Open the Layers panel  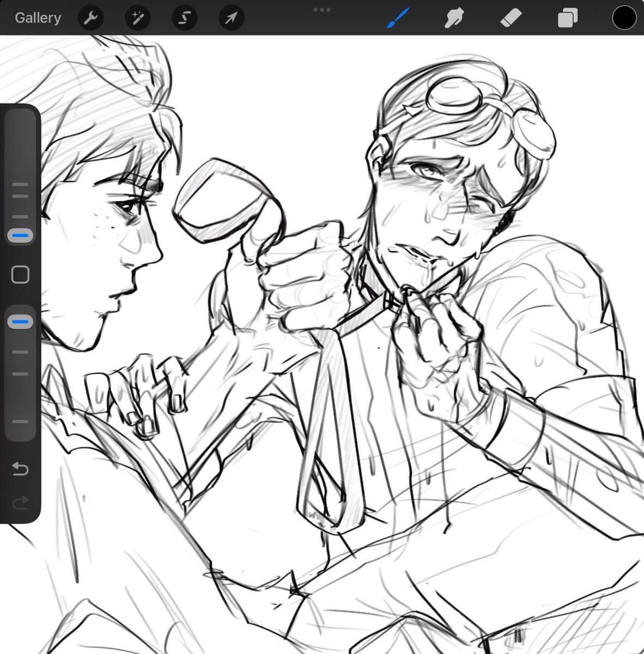tap(567, 19)
